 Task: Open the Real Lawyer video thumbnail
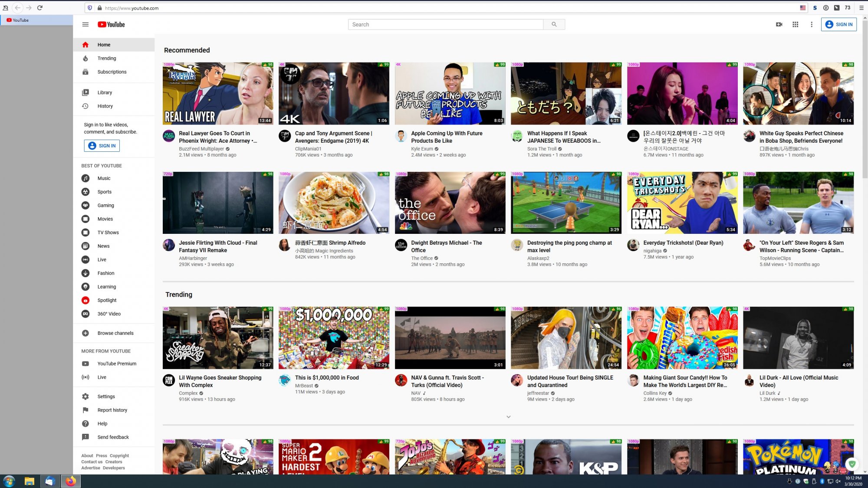pos(218,94)
